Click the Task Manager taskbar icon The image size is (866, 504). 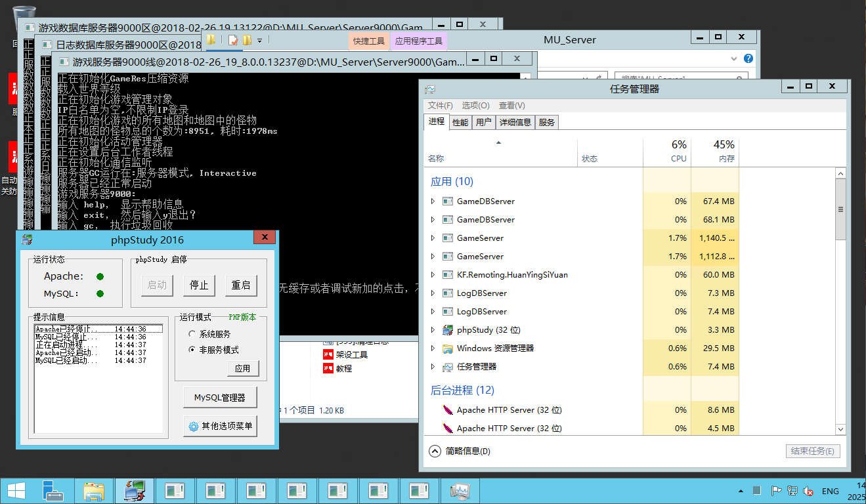point(460,491)
